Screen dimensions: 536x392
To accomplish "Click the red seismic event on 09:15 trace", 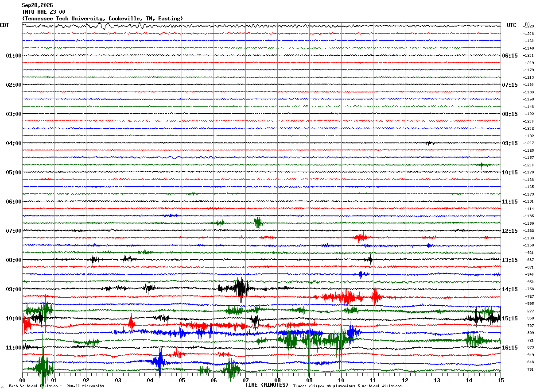I will pos(347,296).
